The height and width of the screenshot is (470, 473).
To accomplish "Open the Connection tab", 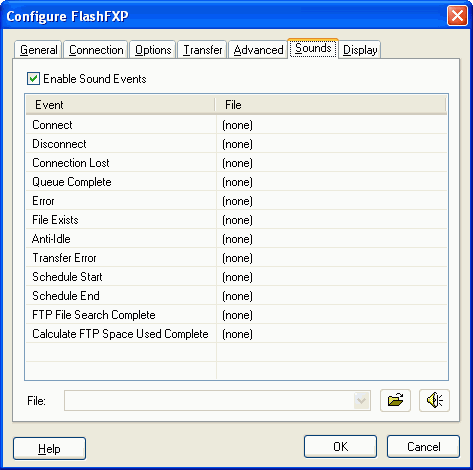I will 96,50.
